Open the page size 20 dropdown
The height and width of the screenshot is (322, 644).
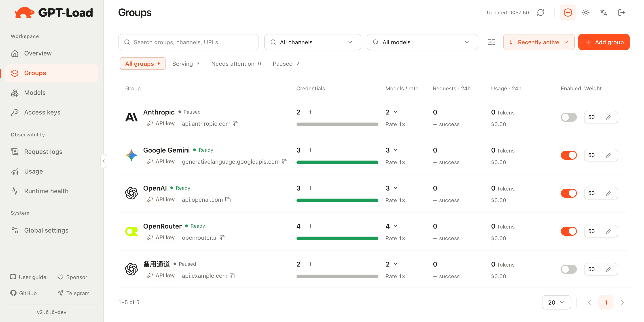tap(556, 302)
